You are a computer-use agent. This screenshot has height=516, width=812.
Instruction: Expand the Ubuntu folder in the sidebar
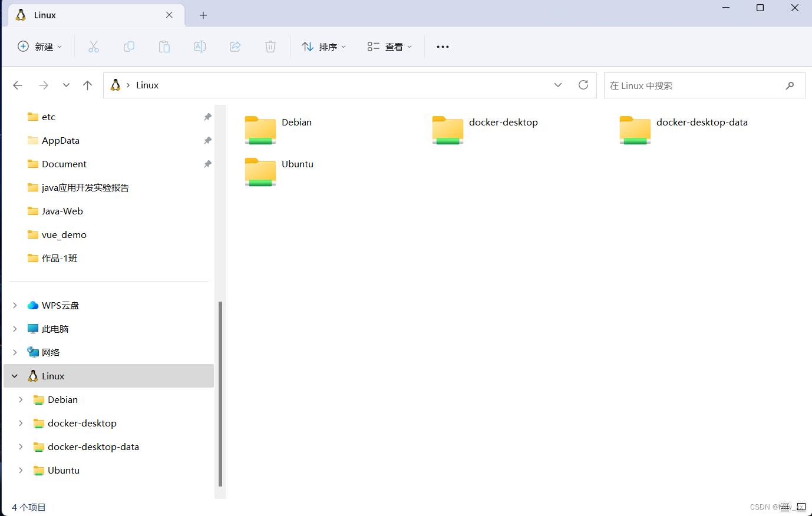point(21,470)
